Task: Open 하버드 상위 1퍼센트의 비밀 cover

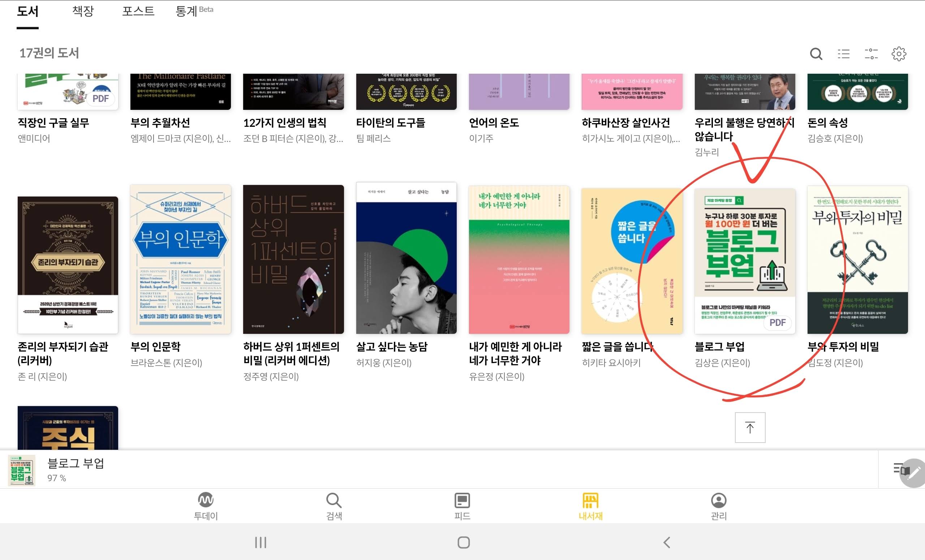Action: 293,259
